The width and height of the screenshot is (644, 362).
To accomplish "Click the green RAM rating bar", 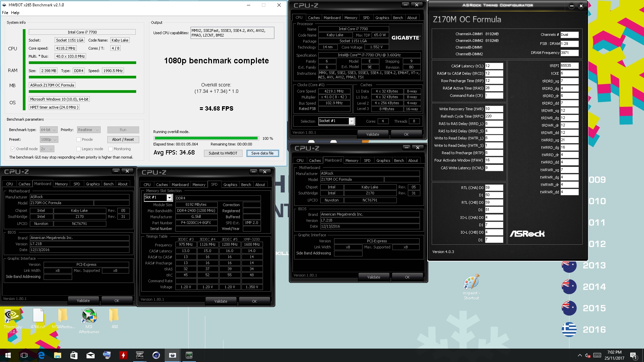I will (x=83, y=77).
